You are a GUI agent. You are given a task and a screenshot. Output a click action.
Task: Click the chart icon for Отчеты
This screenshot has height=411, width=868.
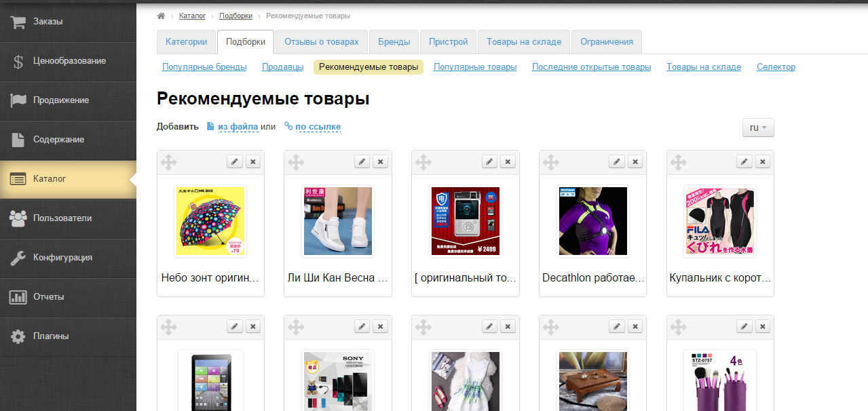18,297
